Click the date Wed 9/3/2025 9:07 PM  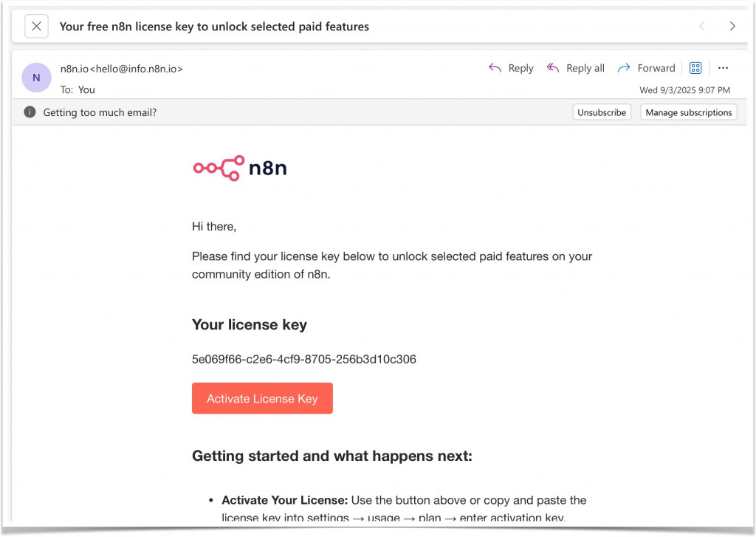click(x=684, y=90)
